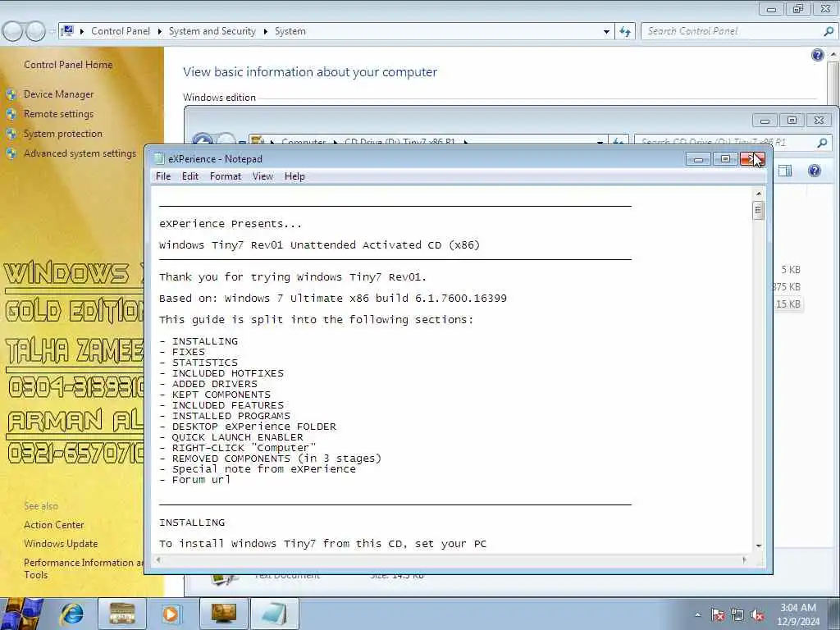The width and height of the screenshot is (840, 630).
Task: Click the network tray icon
Action: click(737, 615)
